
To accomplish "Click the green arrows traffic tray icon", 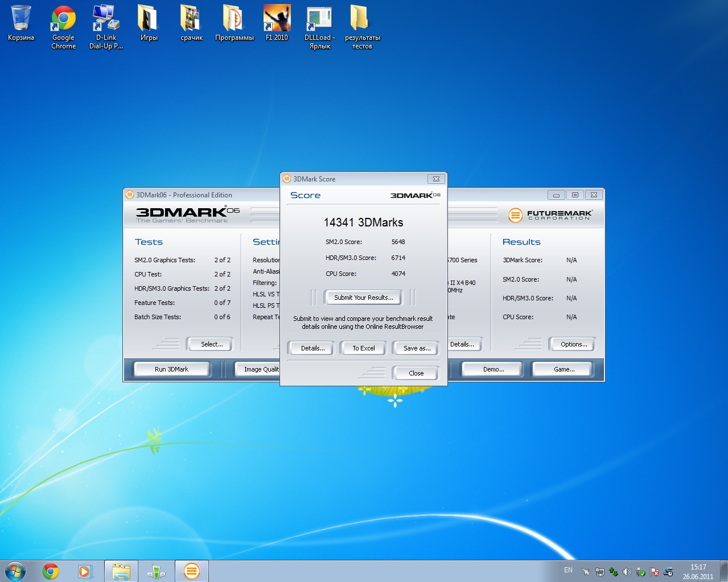I will pyautogui.click(x=613, y=572).
